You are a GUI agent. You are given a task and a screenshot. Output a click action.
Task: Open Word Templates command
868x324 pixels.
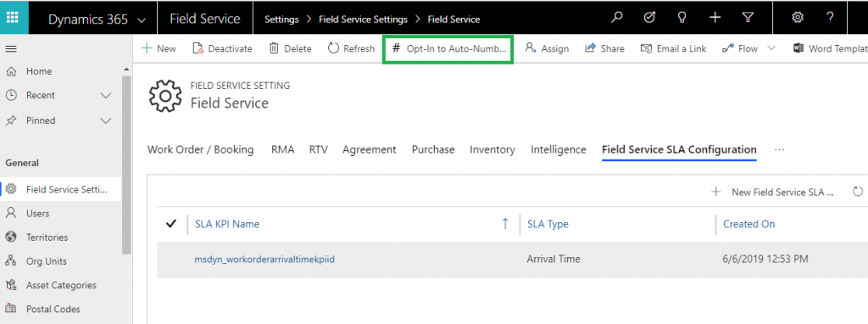tap(831, 48)
